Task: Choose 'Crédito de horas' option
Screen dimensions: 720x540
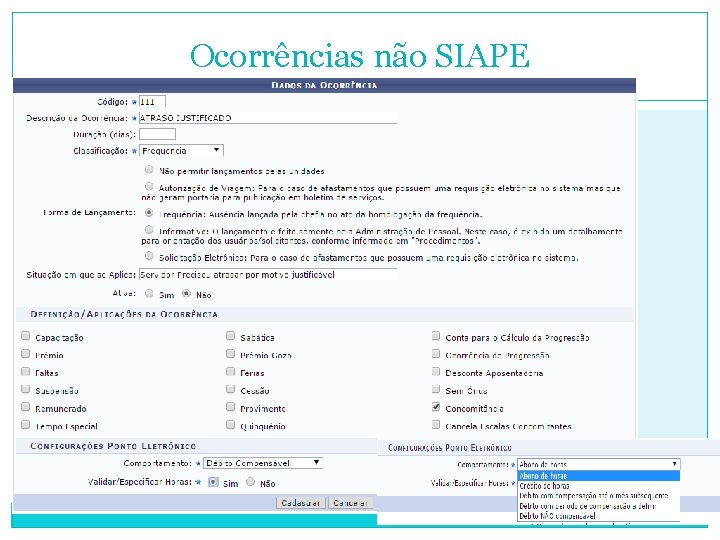Action: [x=598, y=486]
